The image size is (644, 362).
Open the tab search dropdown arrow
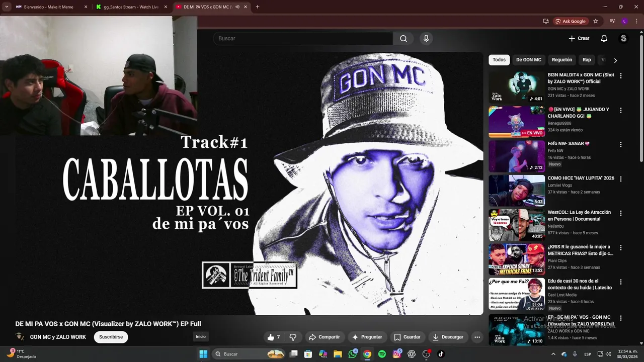pos(7,7)
